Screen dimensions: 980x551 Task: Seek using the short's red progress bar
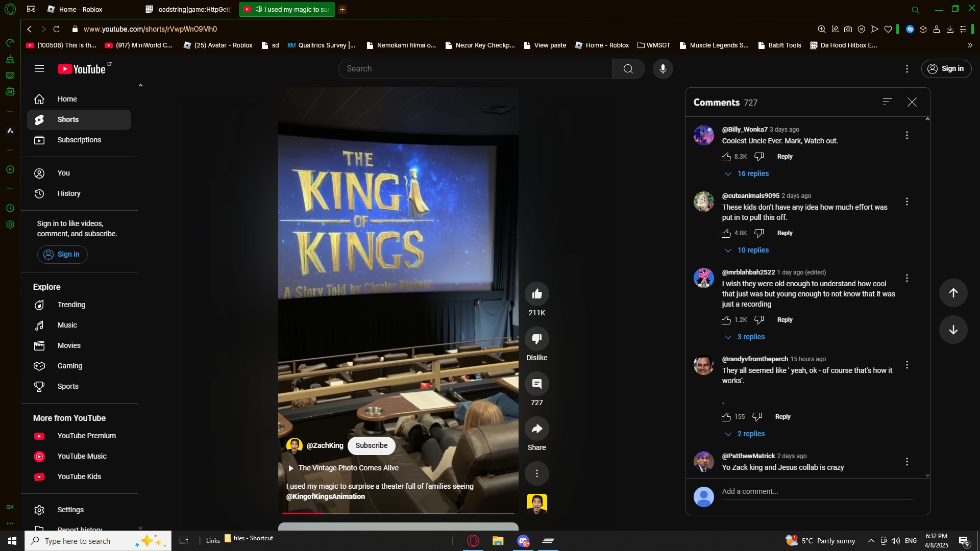click(x=398, y=513)
